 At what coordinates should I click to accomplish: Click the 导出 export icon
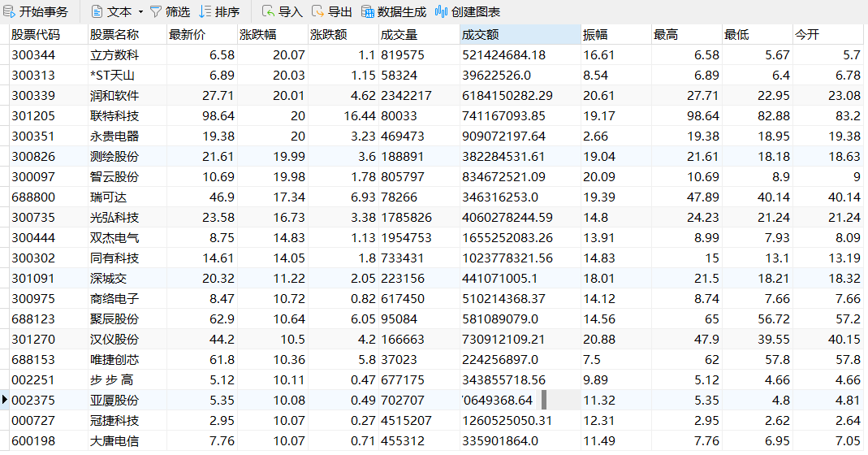(317, 11)
